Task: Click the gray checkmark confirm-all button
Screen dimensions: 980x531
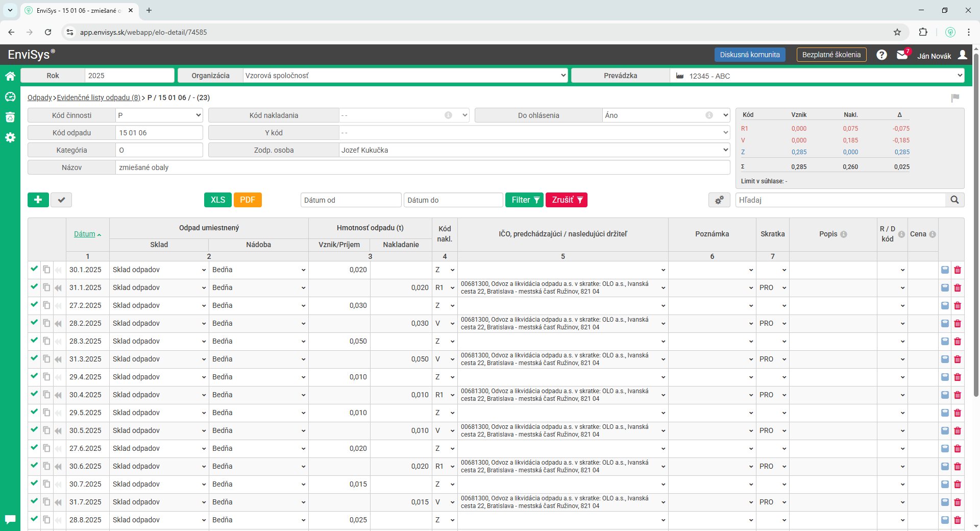Action: pyautogui.click(x=61, y=200)
